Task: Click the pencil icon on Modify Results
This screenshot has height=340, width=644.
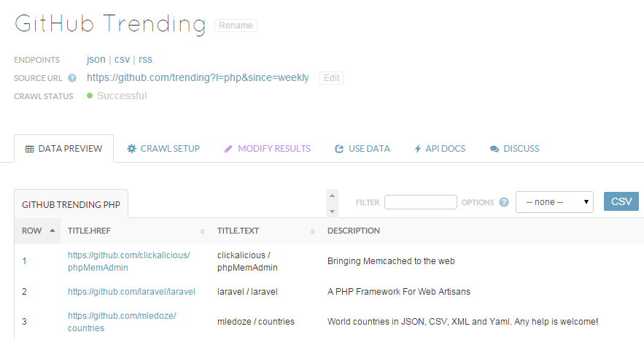Action: tap(228, 149)
